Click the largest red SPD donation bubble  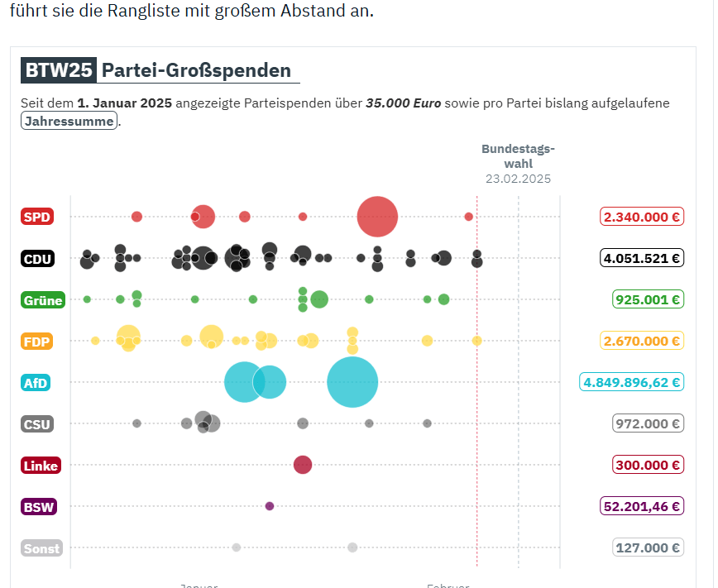click(377, 217)
